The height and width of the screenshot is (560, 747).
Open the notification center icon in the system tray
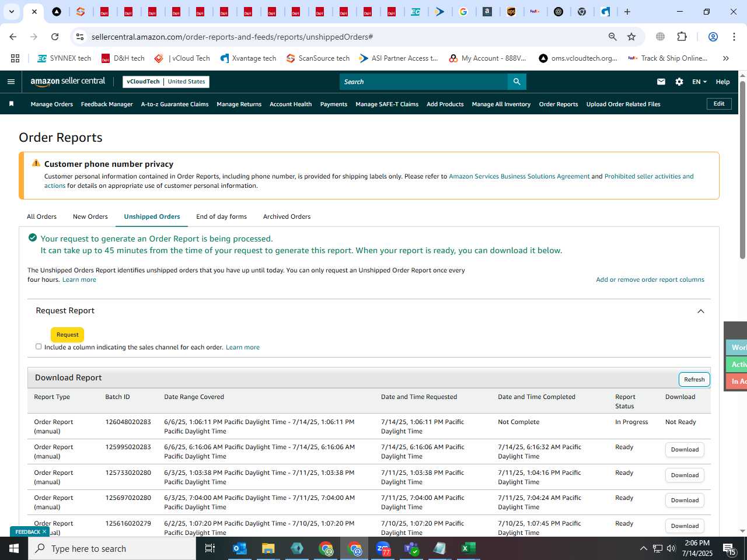point(729,548)
